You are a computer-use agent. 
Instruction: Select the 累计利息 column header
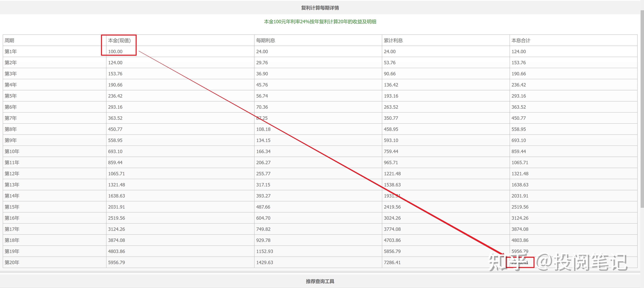(x=393, y=41)
